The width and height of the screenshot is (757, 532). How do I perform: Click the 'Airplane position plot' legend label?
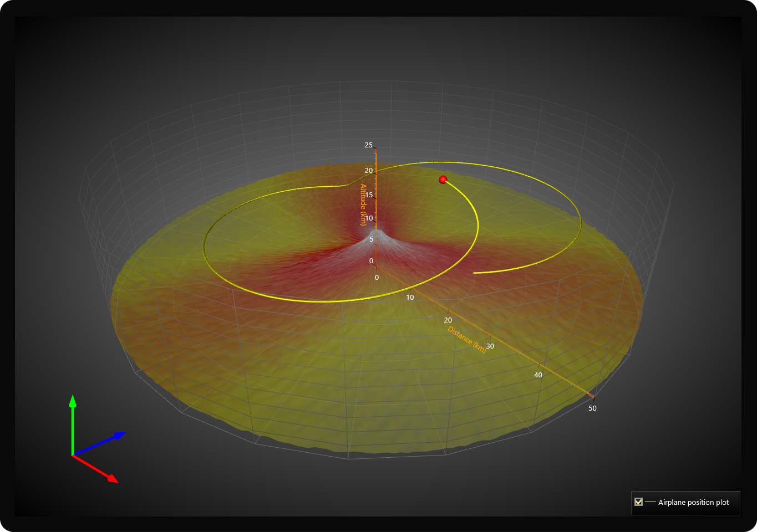(x=693, y=502)
